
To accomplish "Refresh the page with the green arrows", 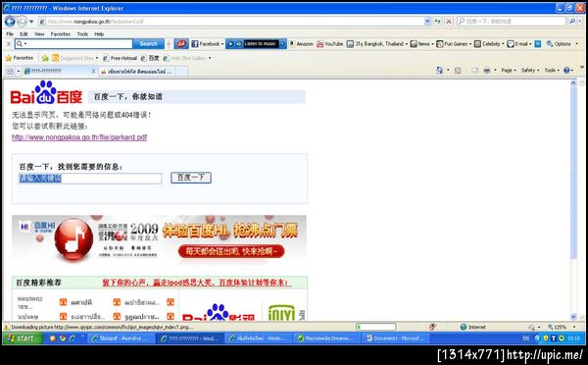I will [438, 22].
